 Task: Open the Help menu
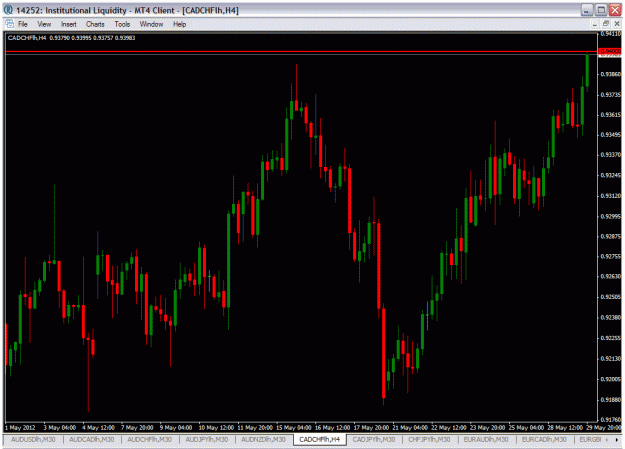pos(179,24)
